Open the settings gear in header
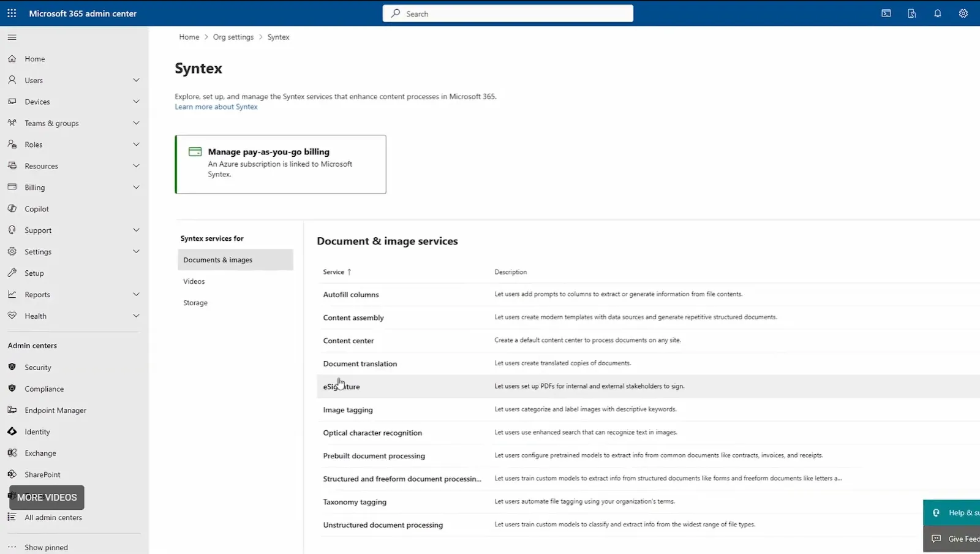The height and width of the screenshot is (554, 980). (963, 13)
